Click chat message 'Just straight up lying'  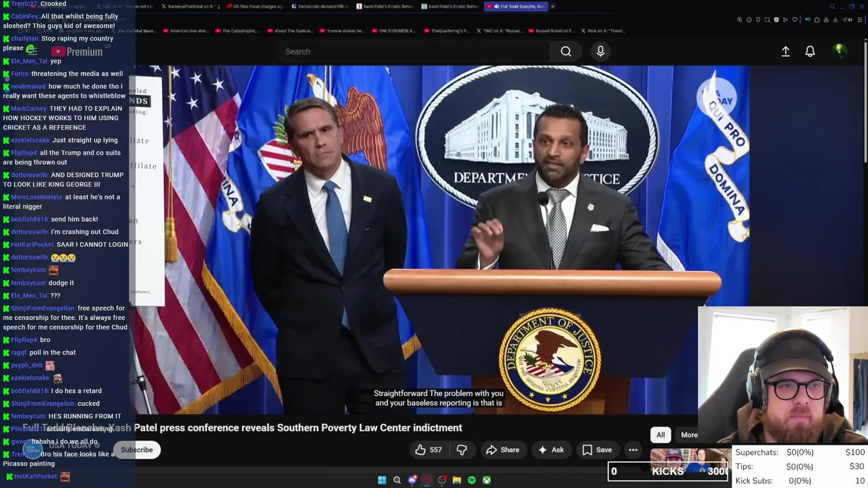click(x=85, y=140)
